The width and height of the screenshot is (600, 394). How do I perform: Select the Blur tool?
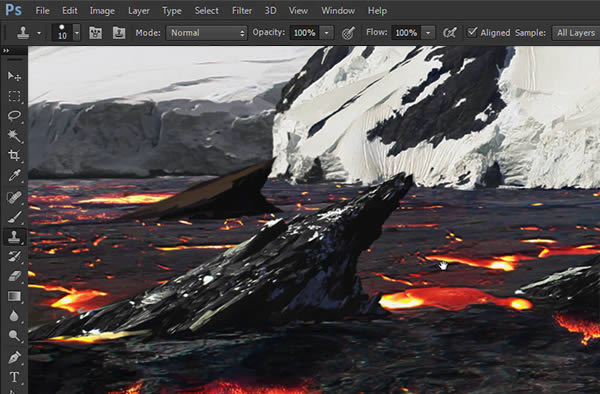point(14,316)
